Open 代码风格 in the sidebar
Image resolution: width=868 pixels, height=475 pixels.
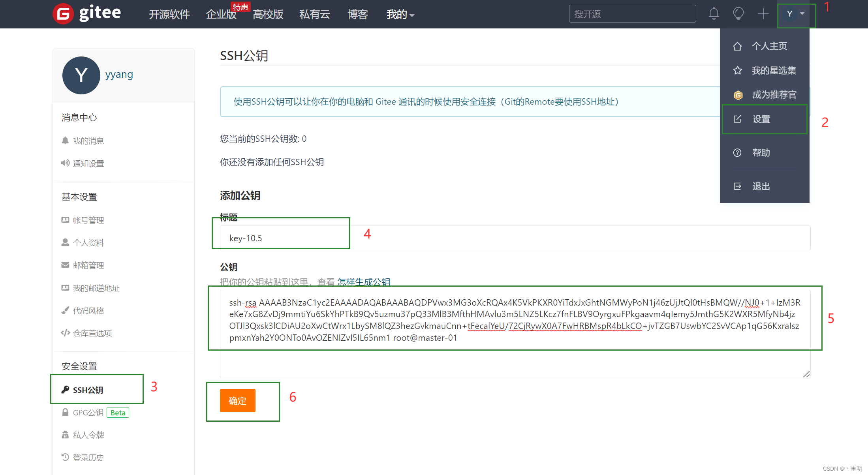[x=88, y=311]
